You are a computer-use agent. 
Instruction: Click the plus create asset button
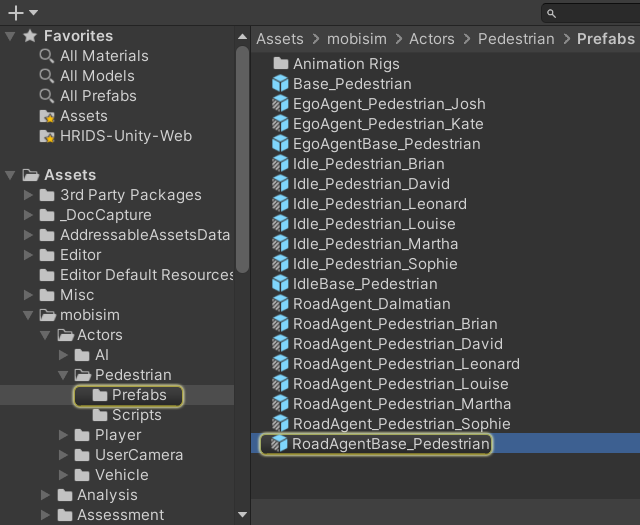point(16,13)
